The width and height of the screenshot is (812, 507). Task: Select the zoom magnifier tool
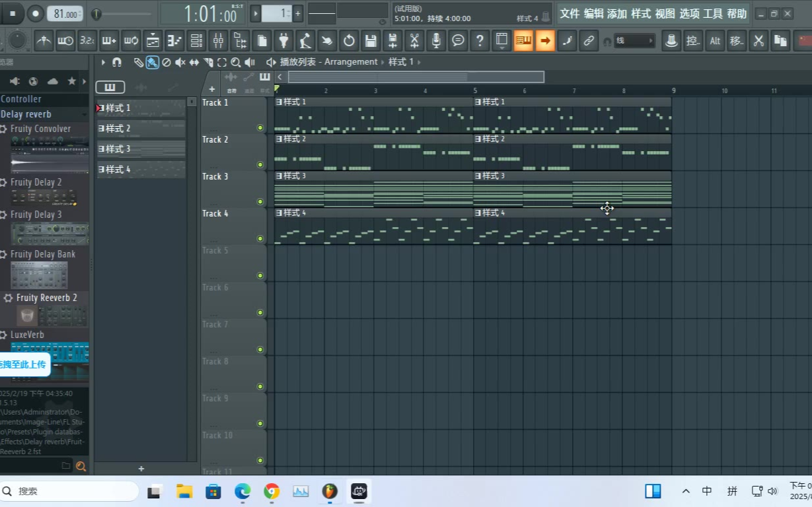point(236,62)
